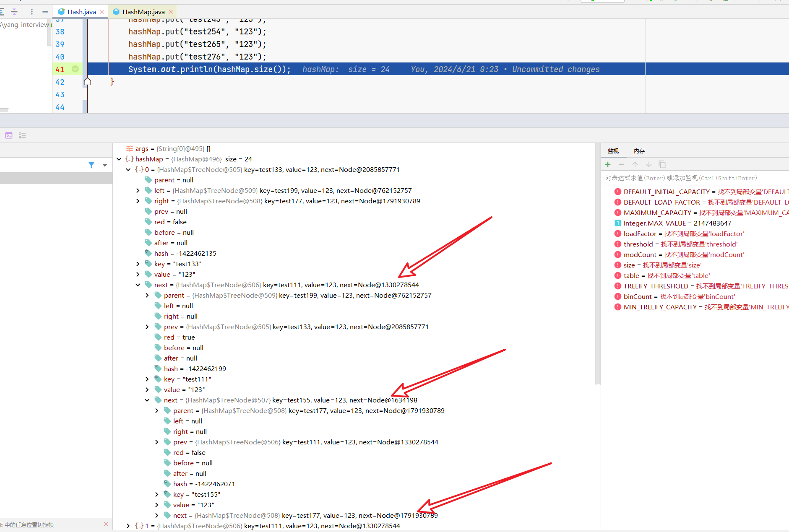789x532 pixels.
Task: Select the red = true row
Action: [354, 337]
